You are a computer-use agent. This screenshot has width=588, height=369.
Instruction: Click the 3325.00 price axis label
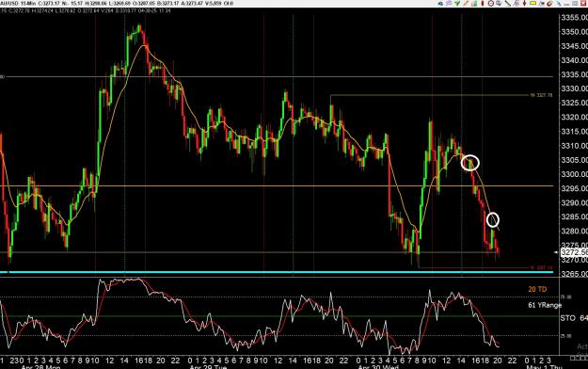coord(574,103)
